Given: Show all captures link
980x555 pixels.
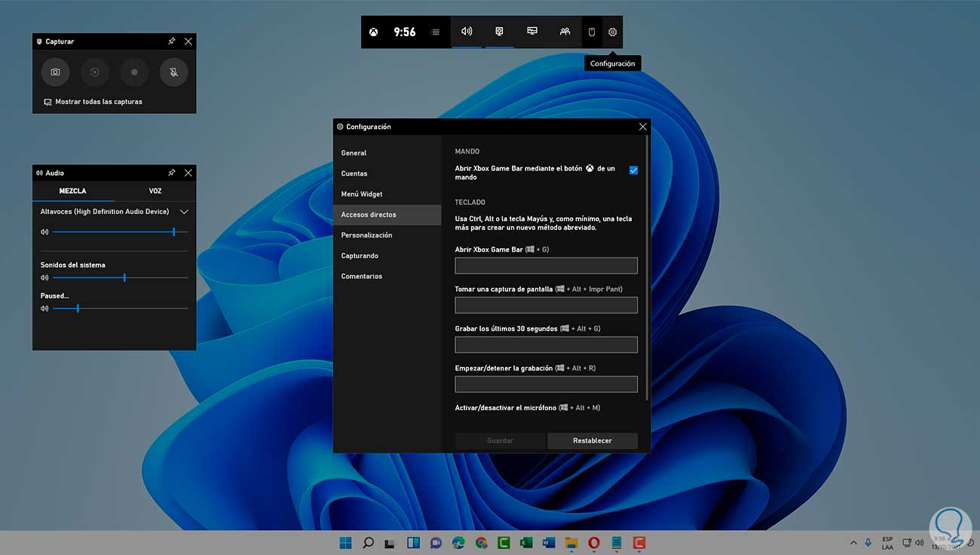Looking at the screenshot, I should tap(93, 102).
